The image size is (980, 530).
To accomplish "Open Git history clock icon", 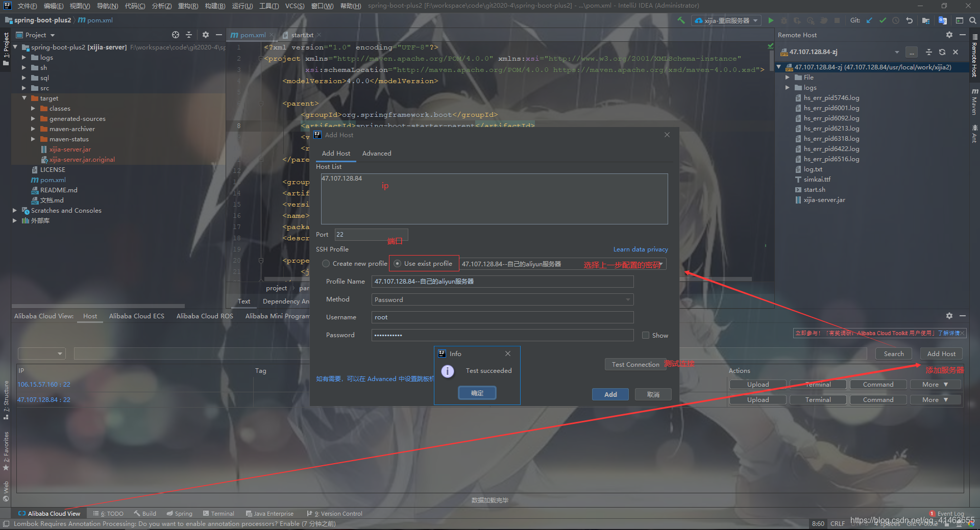I will (896, 20).
